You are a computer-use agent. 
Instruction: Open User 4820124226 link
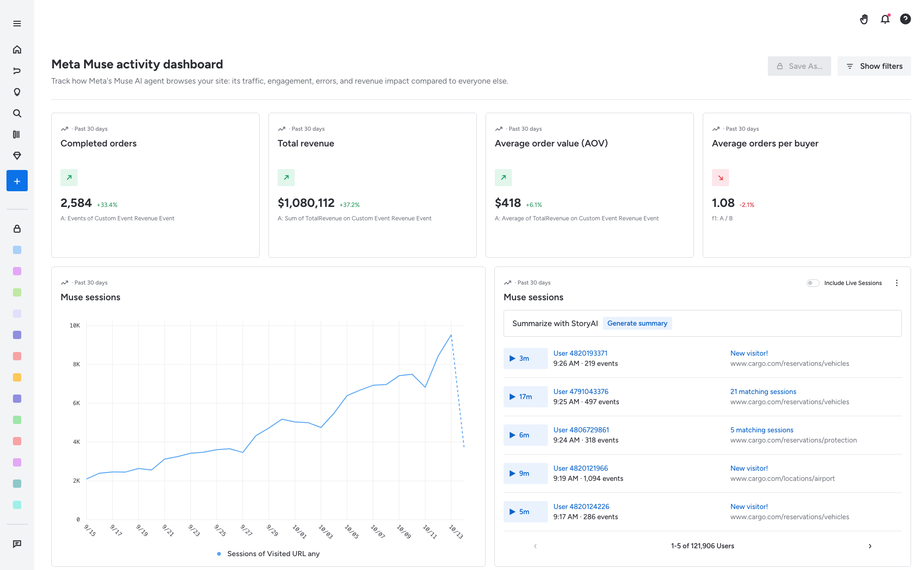(581, 507)
